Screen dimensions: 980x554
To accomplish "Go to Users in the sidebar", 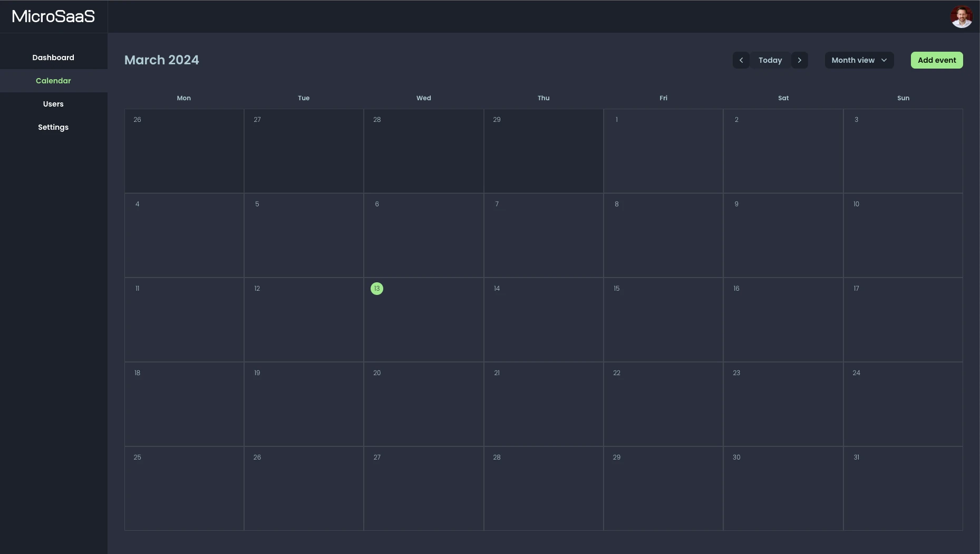I will 53,104.
